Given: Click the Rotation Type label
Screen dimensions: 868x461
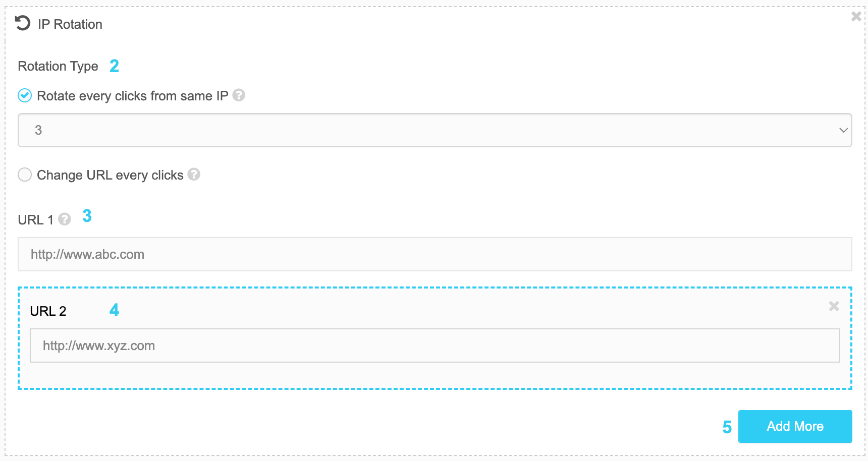Looking at the screenshot, I should tap(58, 66).
